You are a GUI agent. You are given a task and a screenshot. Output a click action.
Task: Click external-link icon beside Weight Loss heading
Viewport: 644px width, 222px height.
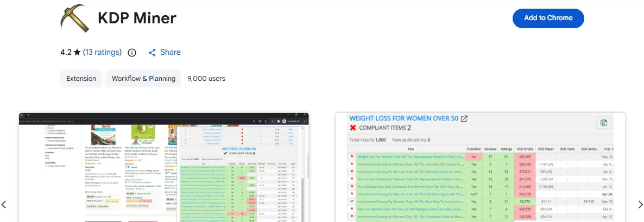(464, 119)
